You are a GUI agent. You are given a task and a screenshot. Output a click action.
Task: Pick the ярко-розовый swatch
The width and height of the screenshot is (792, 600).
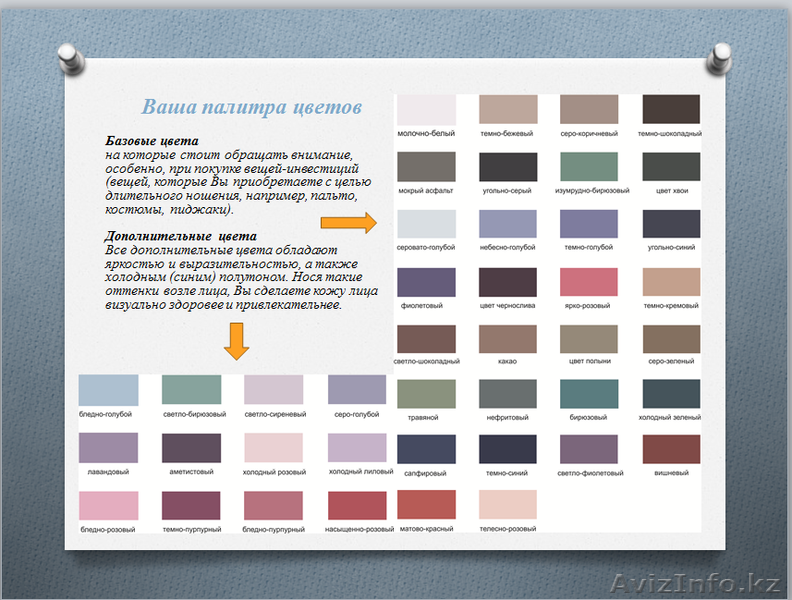pos(589,282)
